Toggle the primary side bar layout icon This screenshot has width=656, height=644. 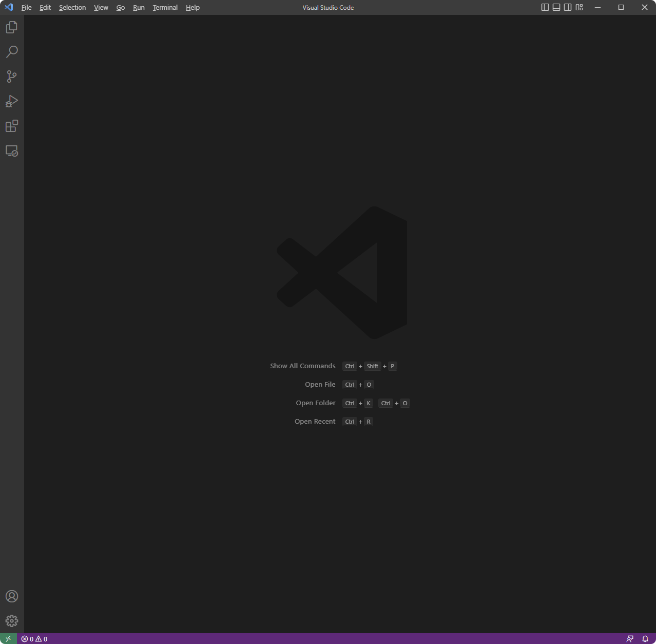pos(545,7)
